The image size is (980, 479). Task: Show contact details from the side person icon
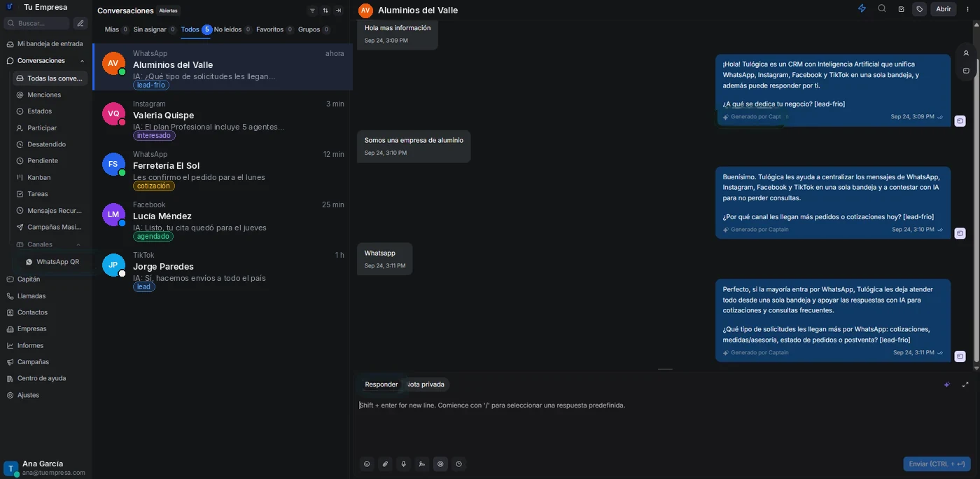point(966,53)
